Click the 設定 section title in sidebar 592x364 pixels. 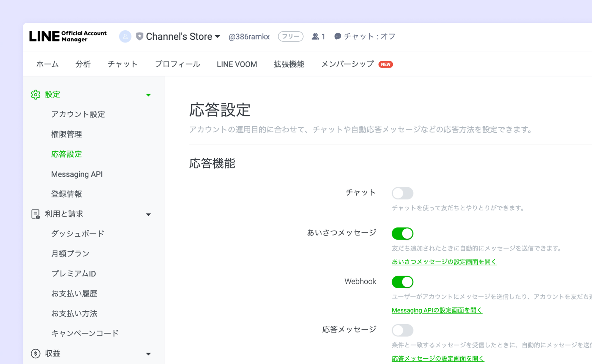tap(53, 94)
